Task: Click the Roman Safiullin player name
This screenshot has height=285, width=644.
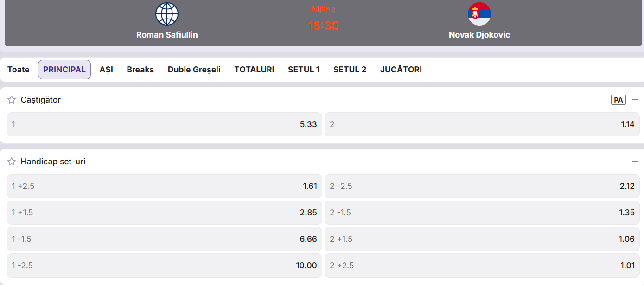Action: point(167,35)
